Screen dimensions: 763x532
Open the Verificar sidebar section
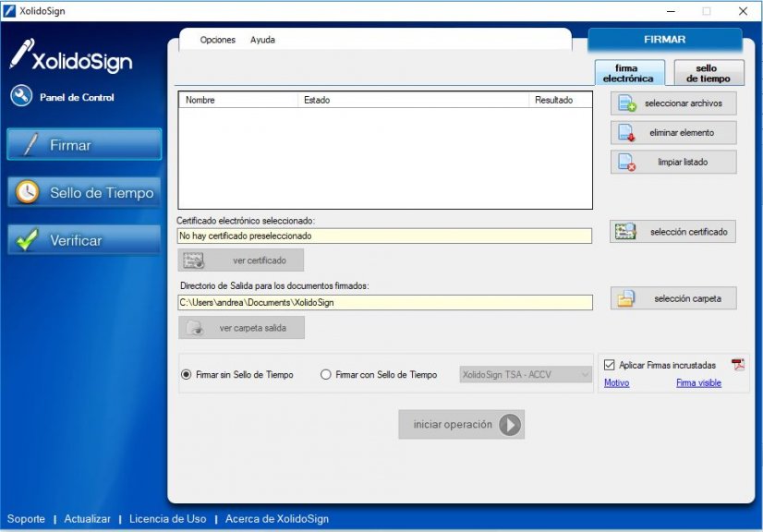84,240
